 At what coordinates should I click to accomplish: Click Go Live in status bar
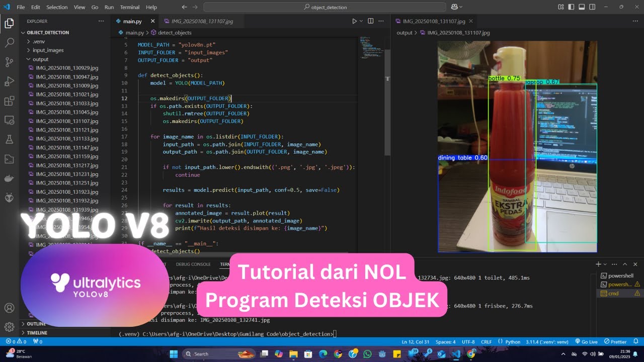coord(586,342)
